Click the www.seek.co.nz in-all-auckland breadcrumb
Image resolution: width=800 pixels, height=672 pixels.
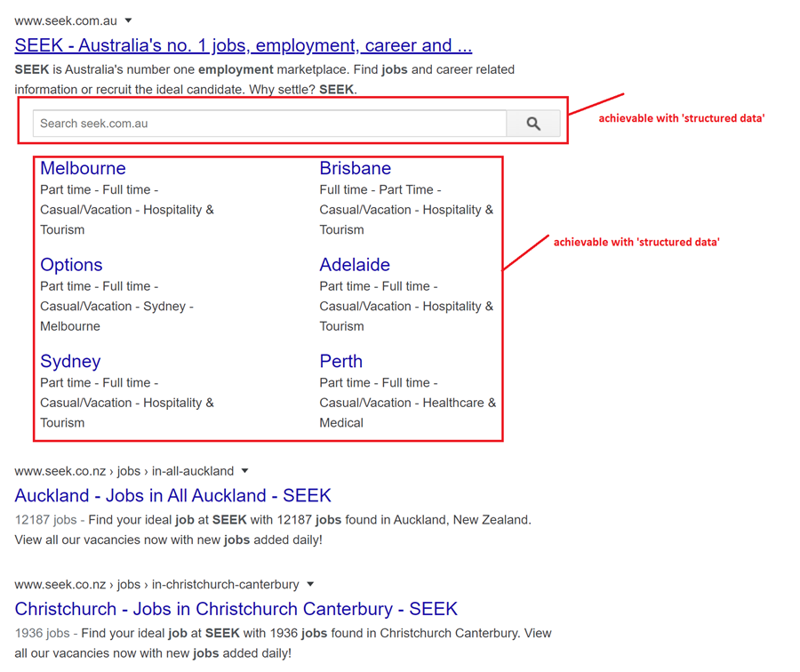(124, 471)
